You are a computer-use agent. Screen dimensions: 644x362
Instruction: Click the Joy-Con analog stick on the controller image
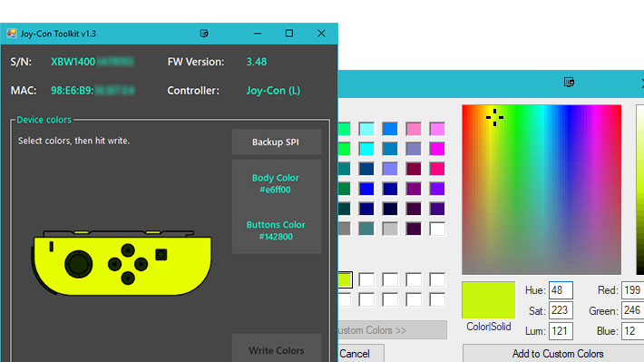pos(78,264)
